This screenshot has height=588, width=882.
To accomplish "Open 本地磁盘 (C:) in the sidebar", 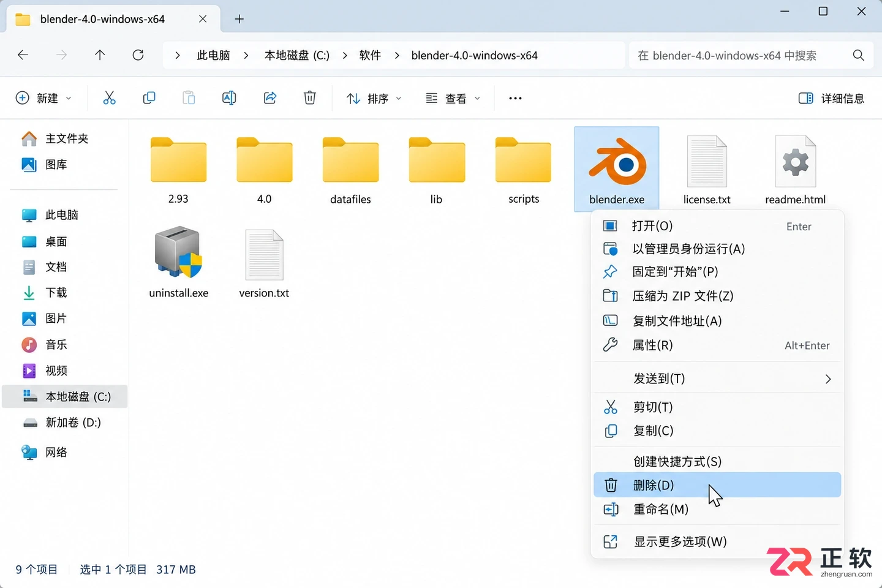I will (x=65, y=396).
